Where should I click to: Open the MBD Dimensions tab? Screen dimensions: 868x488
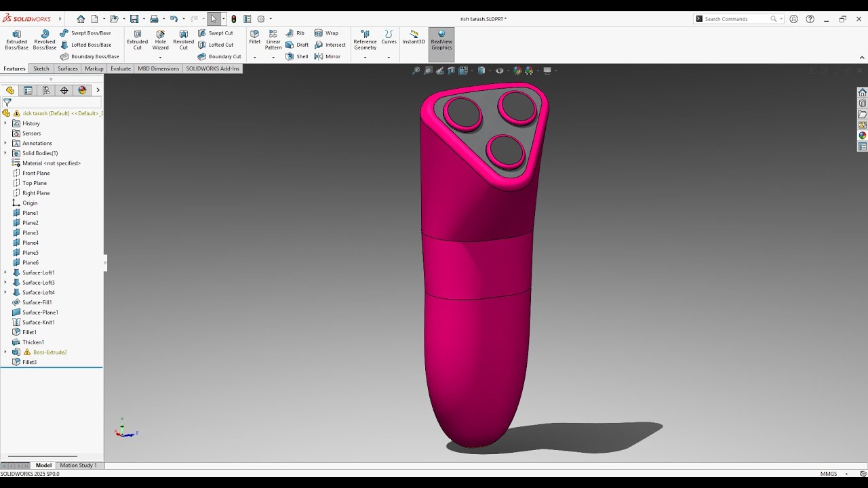[x=159, y=68]
